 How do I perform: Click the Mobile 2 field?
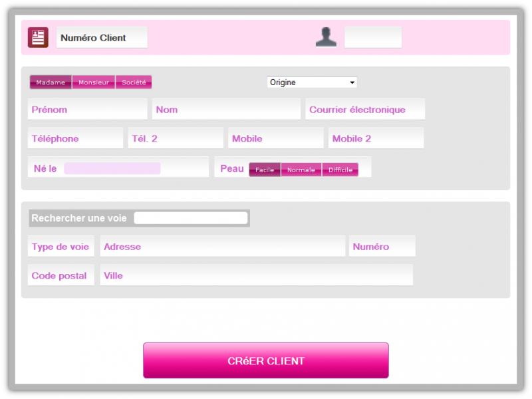coord(376,138)
